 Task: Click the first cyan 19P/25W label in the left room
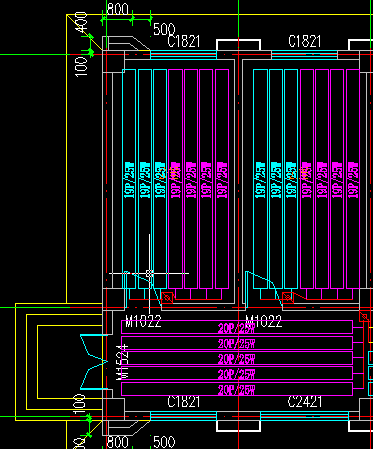pyautogui.click(x=129, y=180)
